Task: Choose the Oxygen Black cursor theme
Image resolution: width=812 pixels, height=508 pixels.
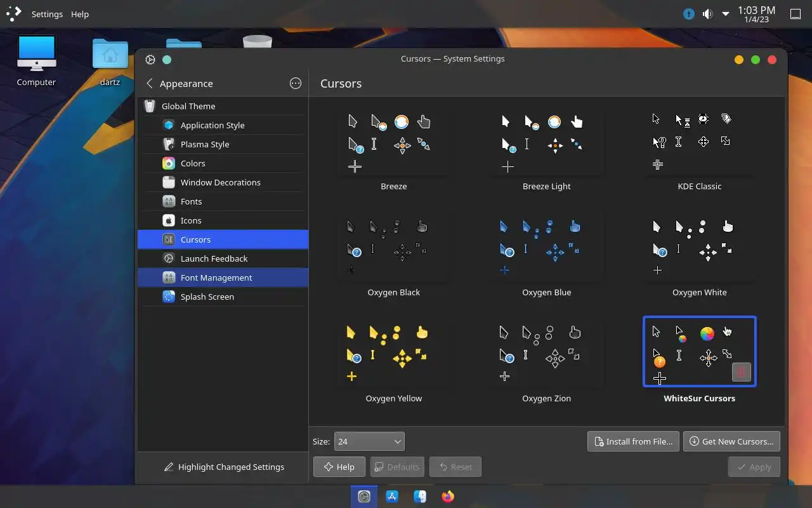Action: 394,256
